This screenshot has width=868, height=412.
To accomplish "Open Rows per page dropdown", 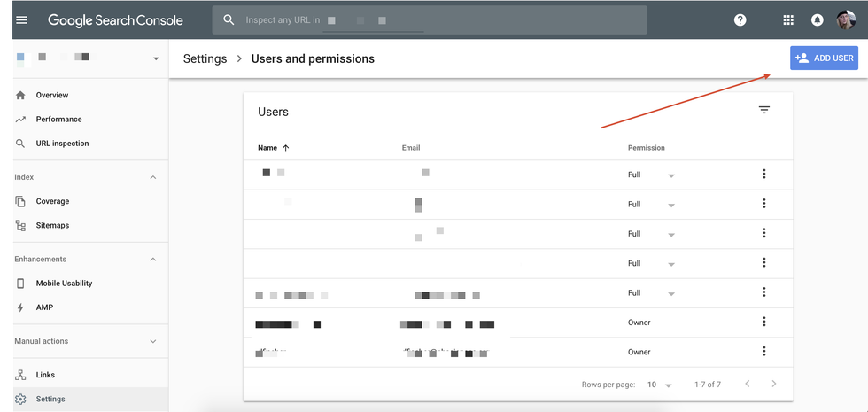I will coord(658,385).
